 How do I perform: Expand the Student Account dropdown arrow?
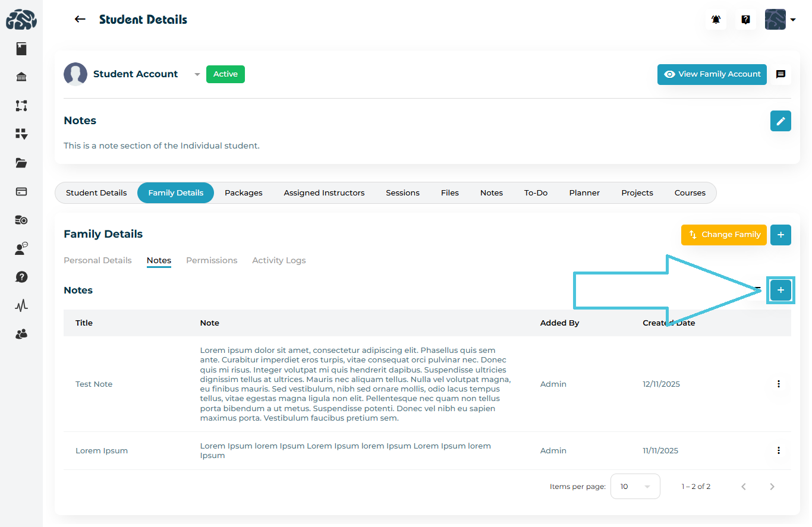tap(197, 74)
